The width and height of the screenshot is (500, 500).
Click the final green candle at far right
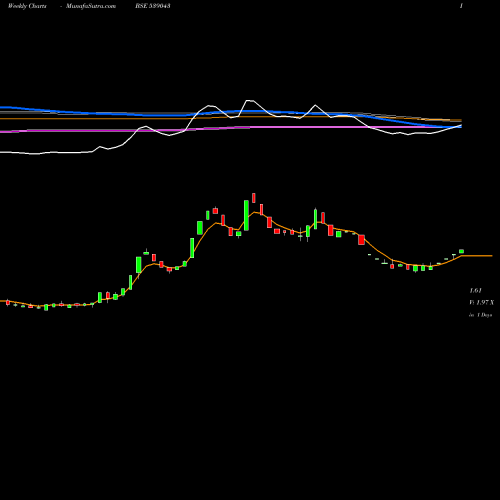pyautogui.click(x=462, y=251)
